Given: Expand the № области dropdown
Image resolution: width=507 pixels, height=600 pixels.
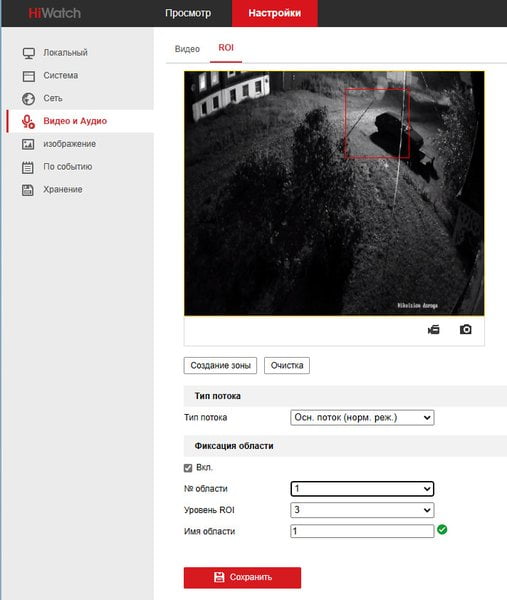Looking at the screenshot, I should click(x=362, y=489).
